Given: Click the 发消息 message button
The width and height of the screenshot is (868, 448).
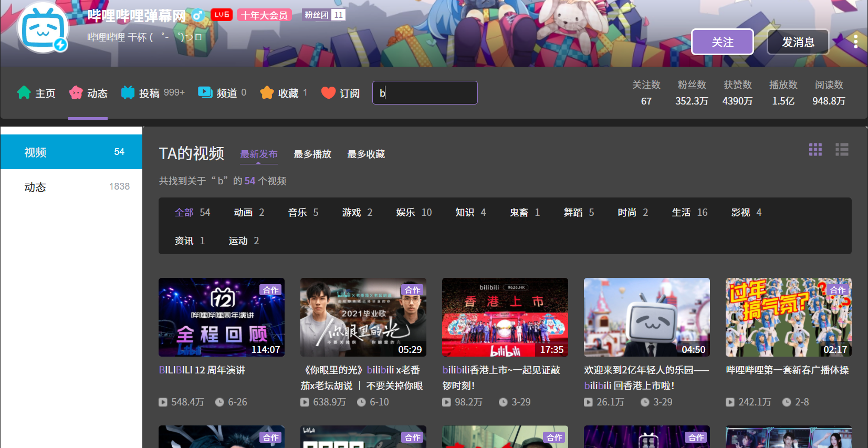Looking at the screenshot, I should tap(798, 42).
